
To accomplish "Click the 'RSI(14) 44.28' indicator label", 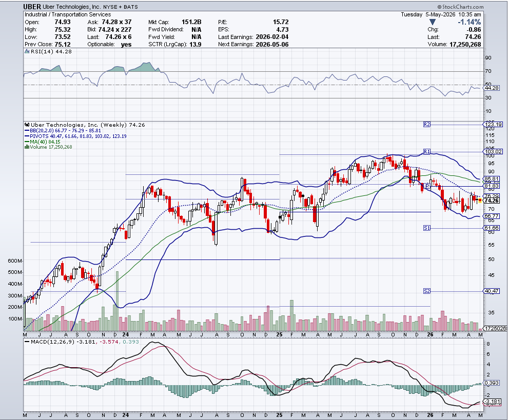I will pyautogui.click(x=51, y=51).
